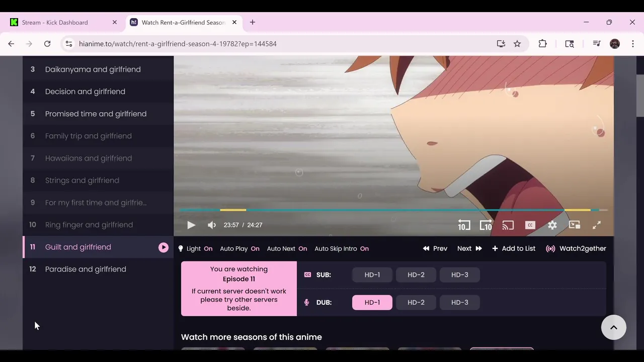Image resolution: width=644 pixels, height=362 pixels.
Task: Toggle closed captions in the player
Action: click(530, 225)
